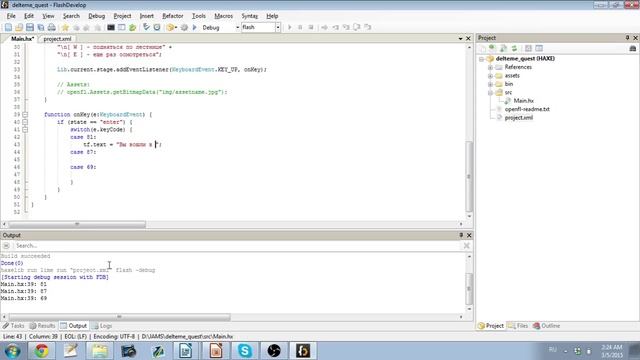Switch to the Tasks bottom tab
This screenshot has width=640, height=360.
(x=13, y=326)
